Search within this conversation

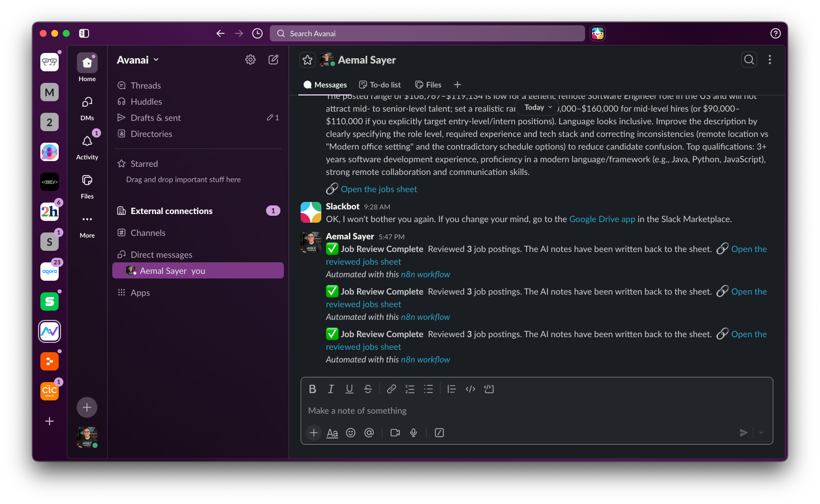pyautogui.click(x=749, y=59)
